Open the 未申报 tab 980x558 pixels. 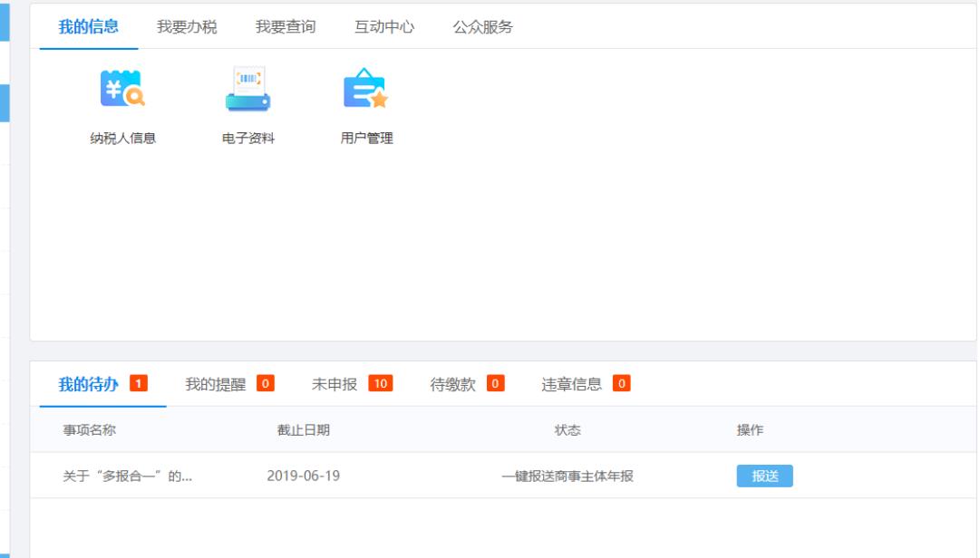335,384
